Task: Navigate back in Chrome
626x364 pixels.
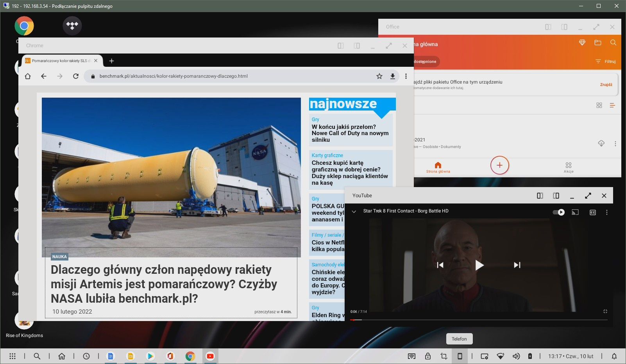Action: [x=44, y=76]
